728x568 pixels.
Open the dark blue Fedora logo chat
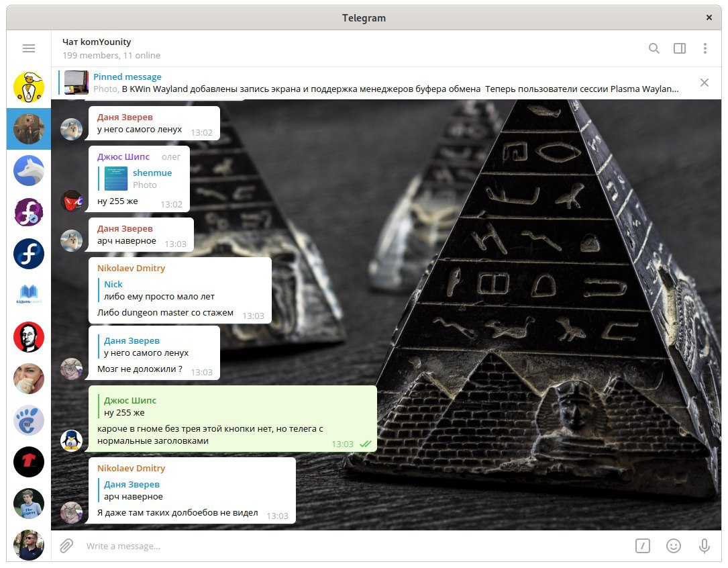coord(29,254)
